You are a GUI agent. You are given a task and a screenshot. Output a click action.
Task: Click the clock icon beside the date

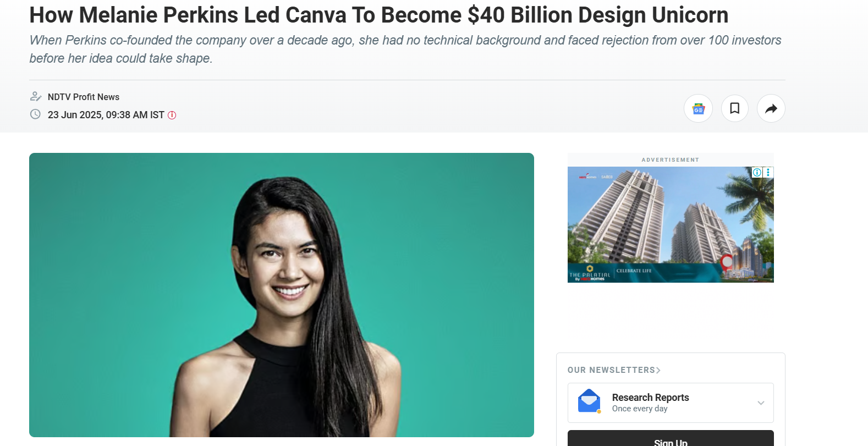click(35, 114)
